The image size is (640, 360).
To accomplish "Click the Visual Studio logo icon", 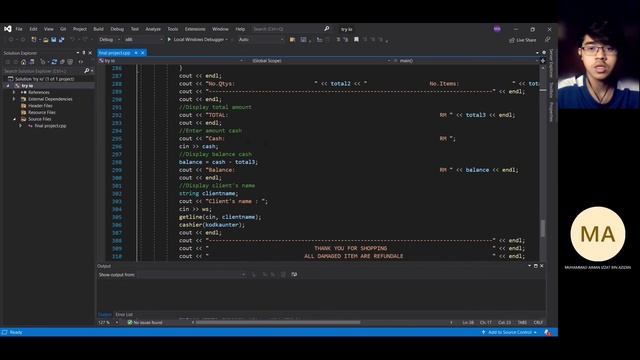I will (x=8, y=29).
